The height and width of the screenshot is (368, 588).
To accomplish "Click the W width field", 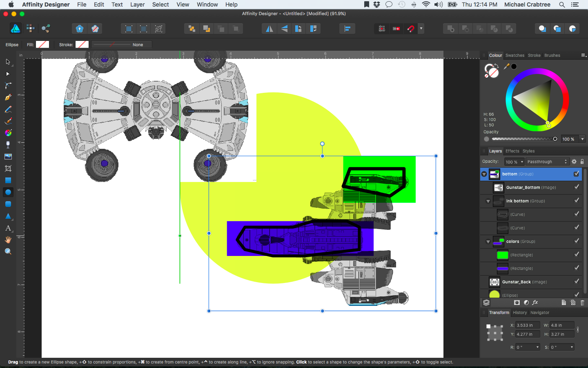I will pos(562,325).
